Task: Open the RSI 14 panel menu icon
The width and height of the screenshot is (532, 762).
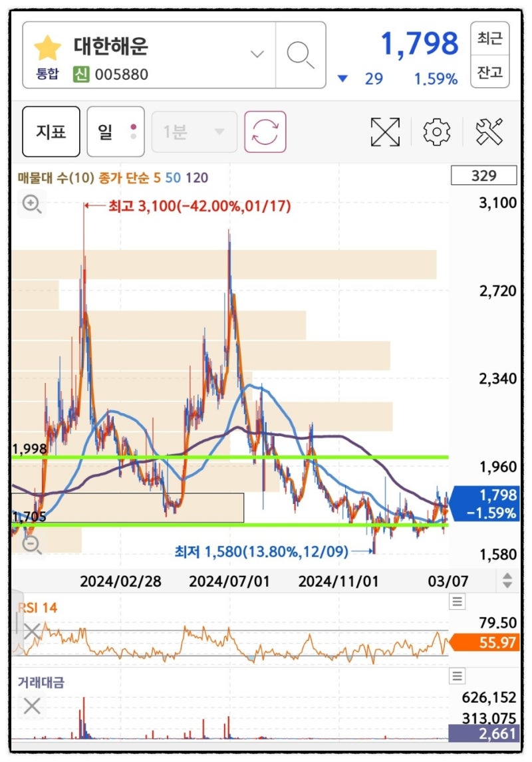Action: point(457,602)
